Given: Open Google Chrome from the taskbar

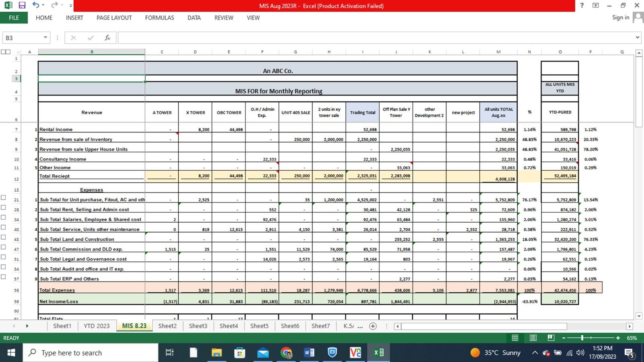Looking at the screenshot, I should click(286, 353).
